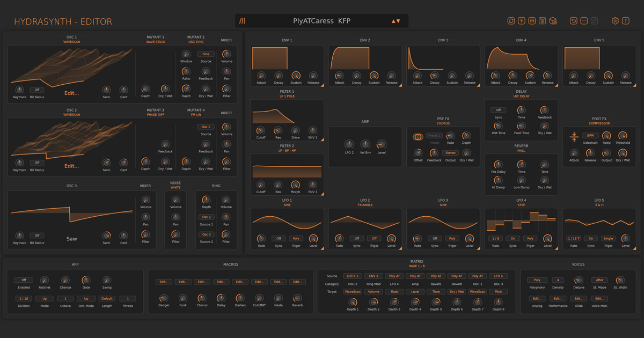
Task: Toggle the LFO 2 Triger Off button
Action: (x=374, y=238)
